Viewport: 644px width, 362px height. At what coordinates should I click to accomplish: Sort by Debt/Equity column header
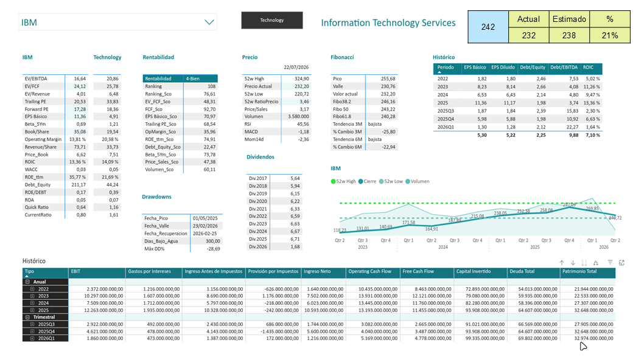click(x=533, y=68)
